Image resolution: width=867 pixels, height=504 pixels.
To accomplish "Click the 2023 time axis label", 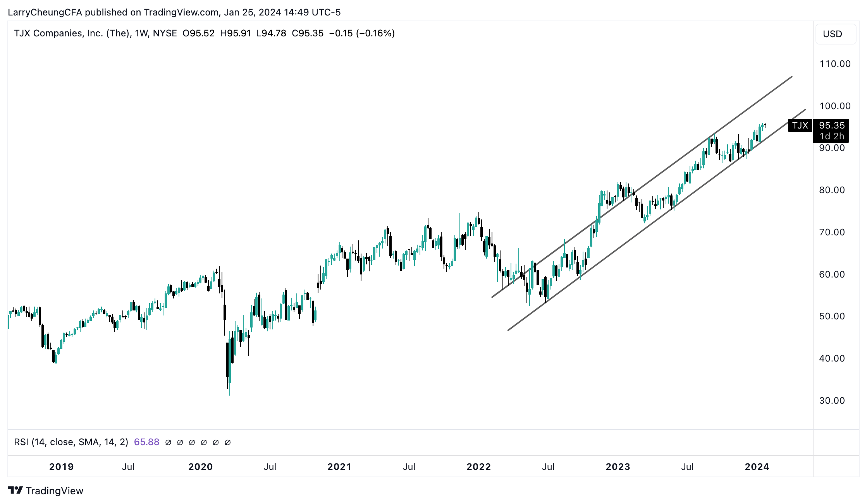I will [618, 467].
